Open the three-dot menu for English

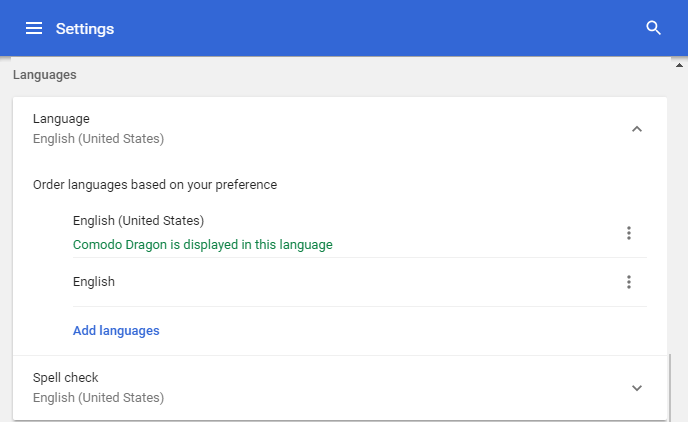(629, 282)
